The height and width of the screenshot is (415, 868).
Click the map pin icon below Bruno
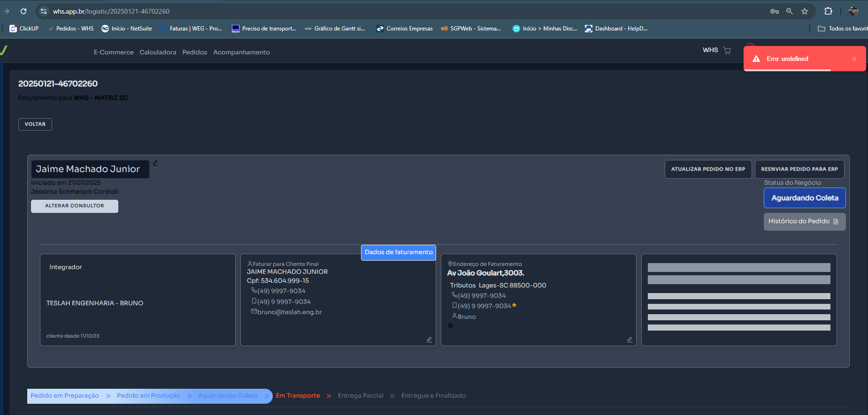pos(450,326)
